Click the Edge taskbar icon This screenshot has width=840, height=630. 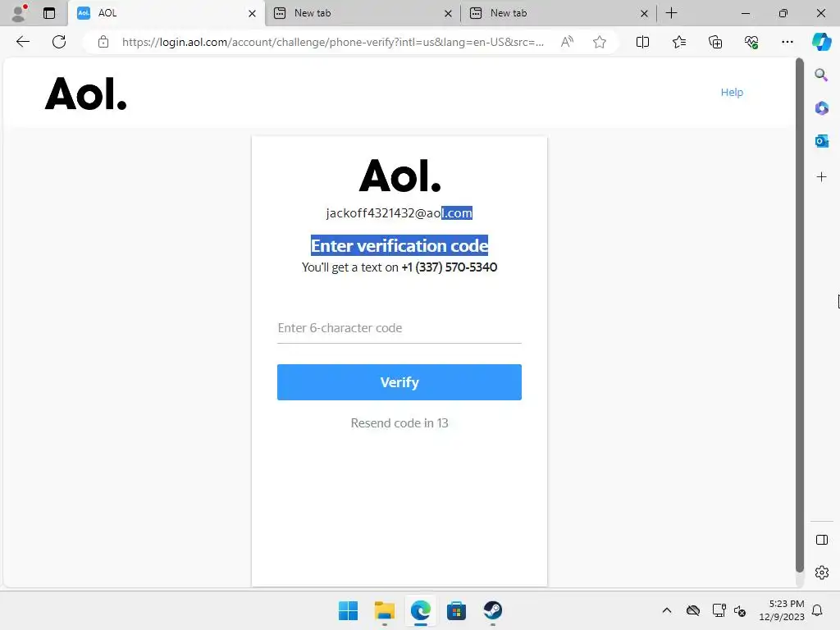pos(421,610)
